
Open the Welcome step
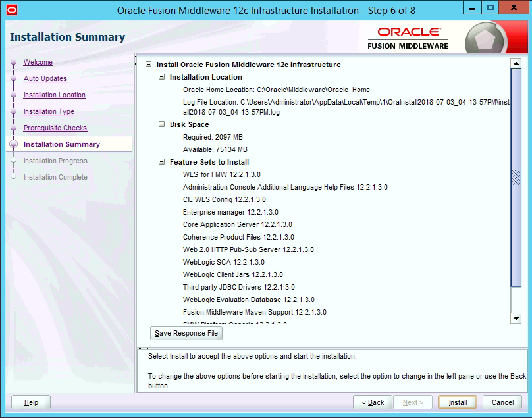(x=38, y=62)
